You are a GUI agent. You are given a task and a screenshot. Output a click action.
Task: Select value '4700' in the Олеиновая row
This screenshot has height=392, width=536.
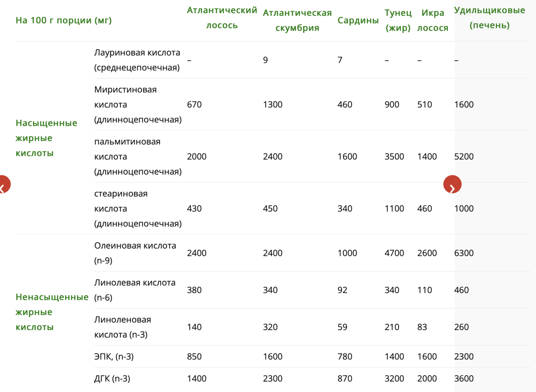point(394,253)
